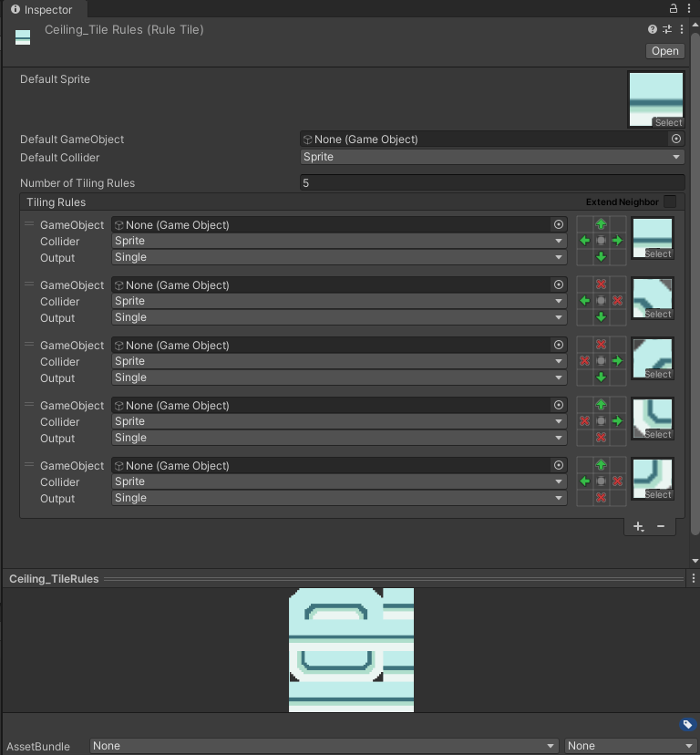Screen dimensions: 700x755
Task: Click the Open button
Action: click(664, 51)
